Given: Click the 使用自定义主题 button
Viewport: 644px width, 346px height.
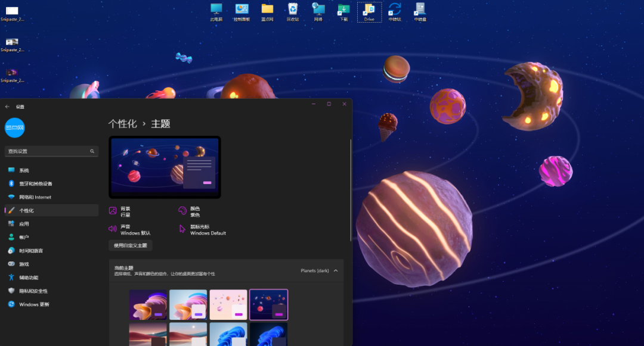Looking at the screenshot, I should click(x=130, y=245).
